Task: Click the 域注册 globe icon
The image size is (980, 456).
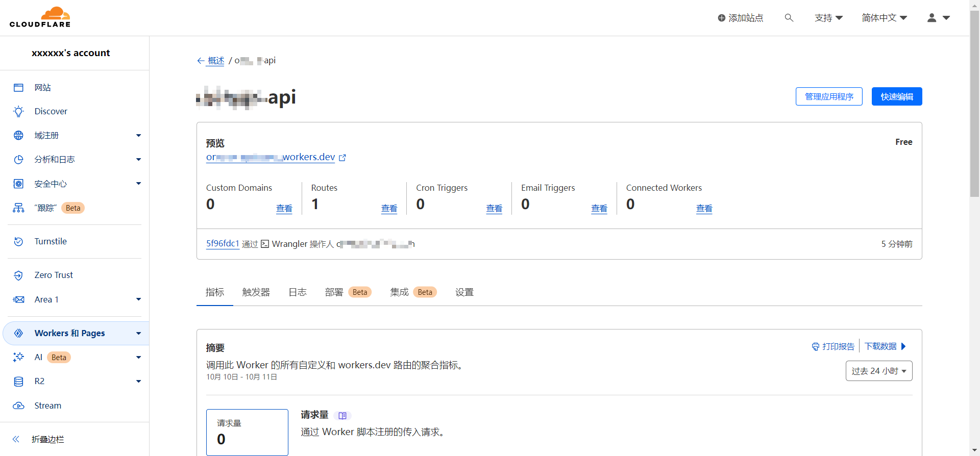Action: point(18,135)
